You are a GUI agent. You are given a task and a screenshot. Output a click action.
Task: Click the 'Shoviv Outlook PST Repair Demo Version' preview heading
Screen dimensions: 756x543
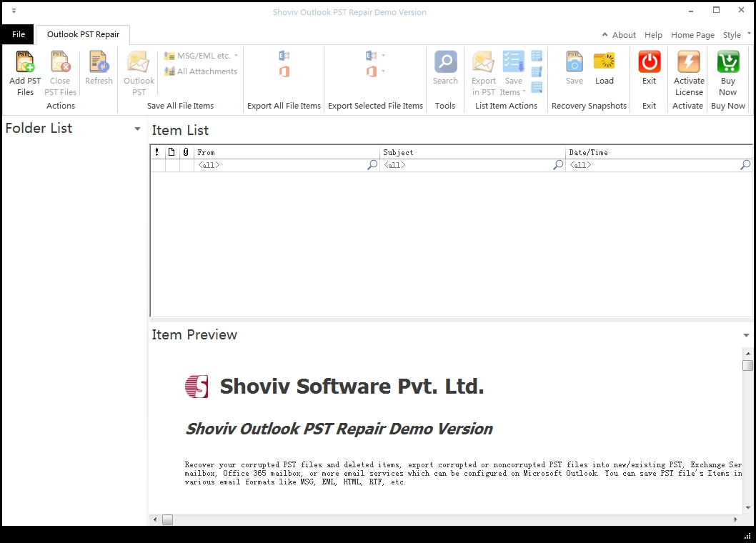[339, 429]
